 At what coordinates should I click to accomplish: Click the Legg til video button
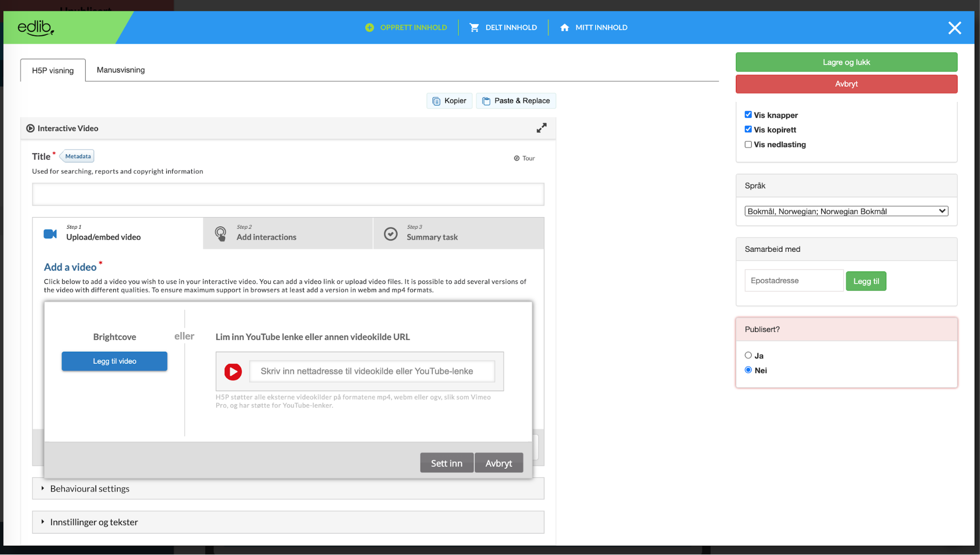(x=114, y=362)
